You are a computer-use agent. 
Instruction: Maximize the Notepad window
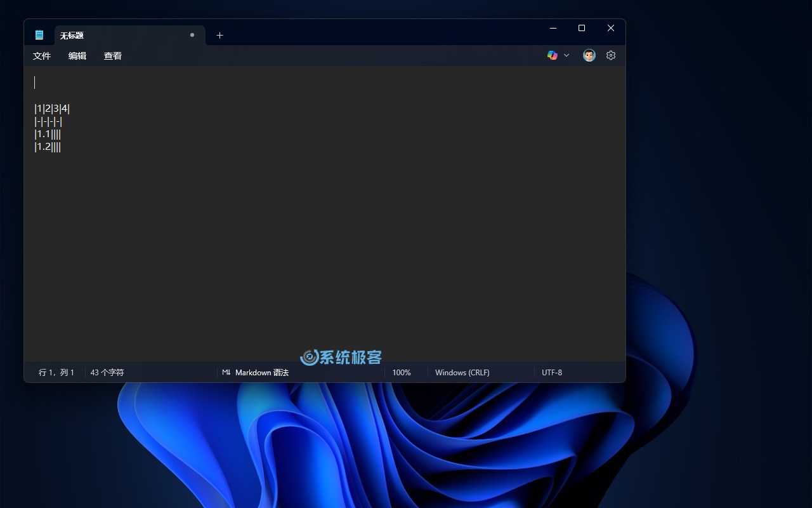coord(582,28)
